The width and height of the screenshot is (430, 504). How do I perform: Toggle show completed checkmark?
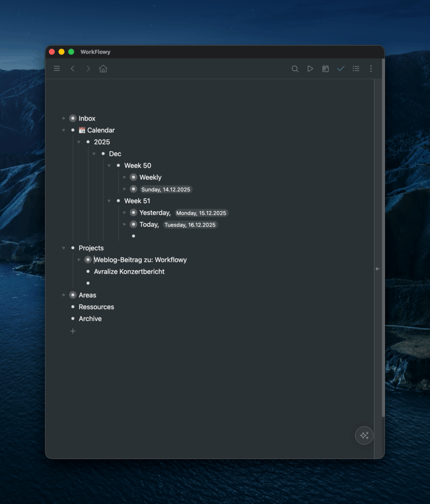(341, 69)
